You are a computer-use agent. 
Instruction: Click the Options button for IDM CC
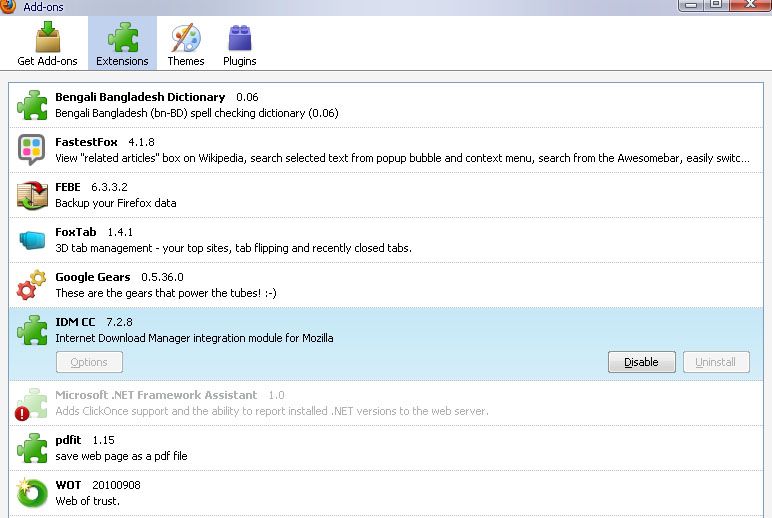click(x=89, y=362)
